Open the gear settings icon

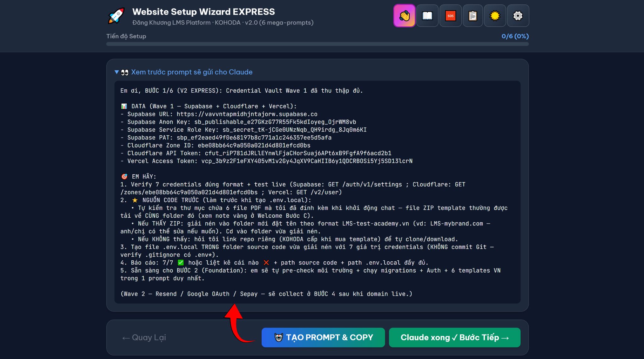(518, 16)
